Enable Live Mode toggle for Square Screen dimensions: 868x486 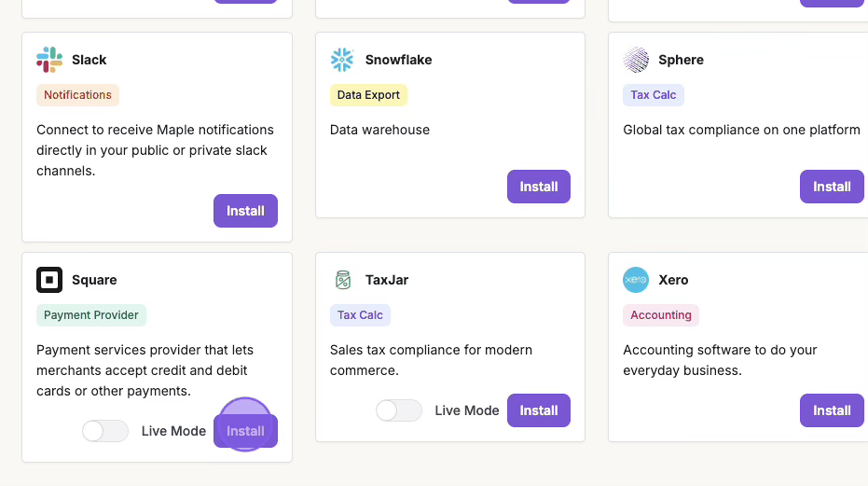105,431
